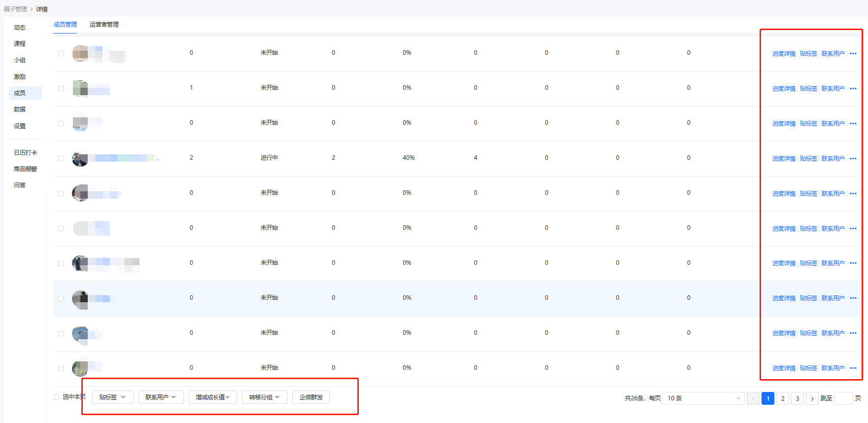This screenshot has width=868, height=423.
Task: Open more actions for the 进行中 row
Action: pyautogui.click(x=853, y=159)
